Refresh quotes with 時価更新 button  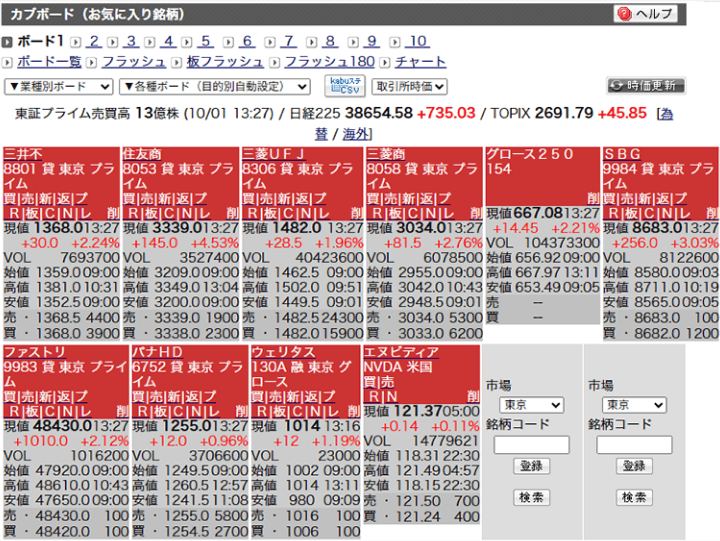click(646, 85)
